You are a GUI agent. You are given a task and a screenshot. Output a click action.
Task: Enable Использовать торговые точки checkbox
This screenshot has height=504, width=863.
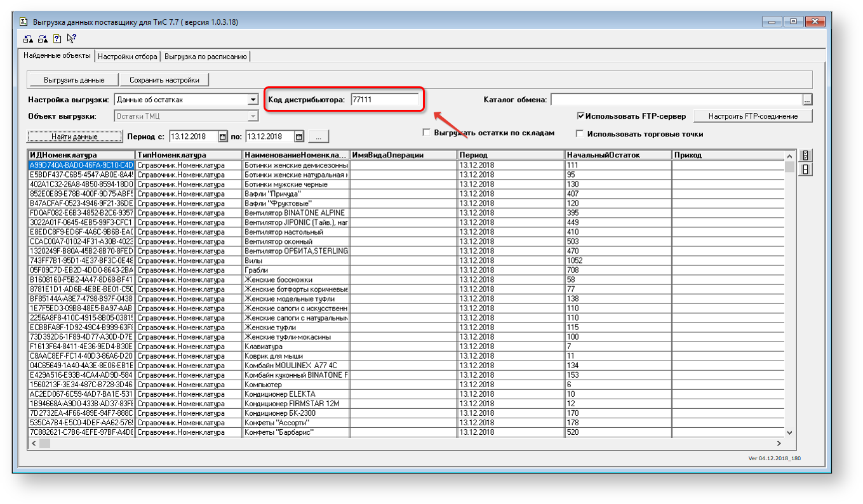coord(580,134)
